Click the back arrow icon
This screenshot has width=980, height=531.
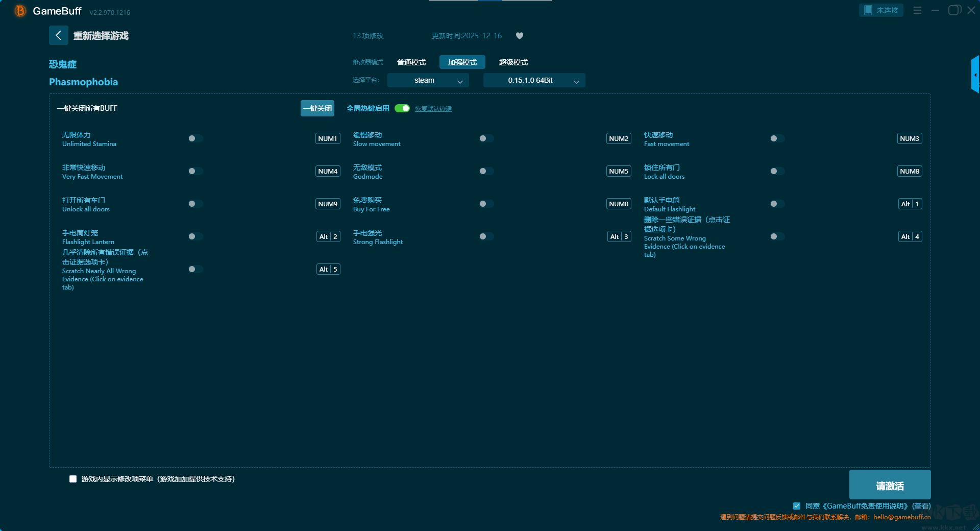coord(58,35)
